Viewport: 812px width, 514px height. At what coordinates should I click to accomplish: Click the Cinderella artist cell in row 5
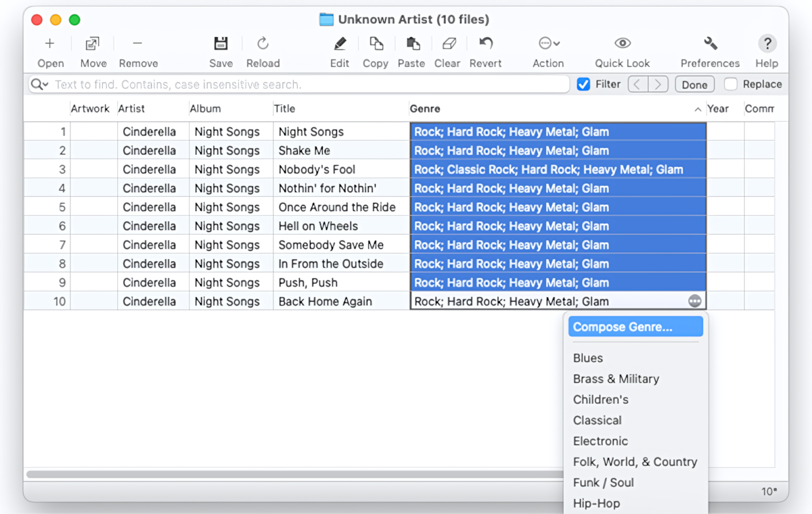pos(153,207)
